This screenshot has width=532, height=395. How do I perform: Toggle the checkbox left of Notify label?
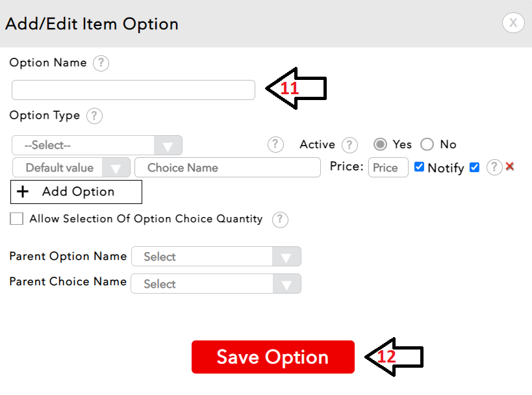pos(419,167)
